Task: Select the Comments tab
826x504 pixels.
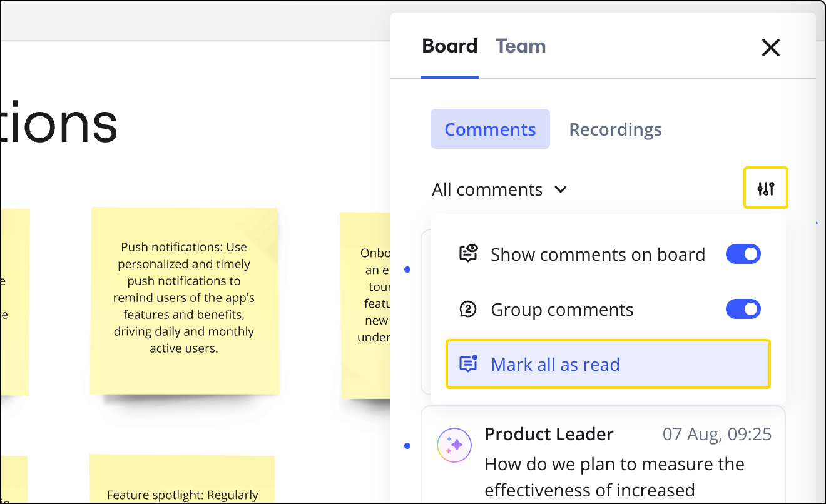Action: click(490, 129)
